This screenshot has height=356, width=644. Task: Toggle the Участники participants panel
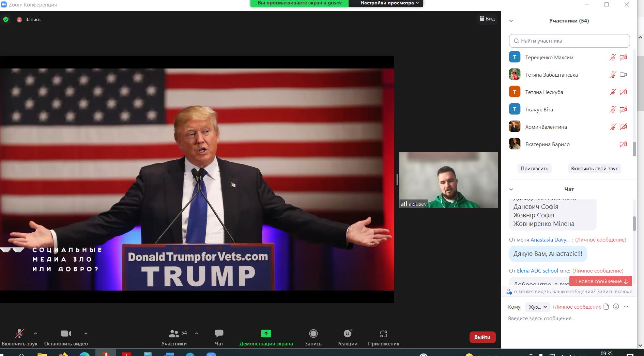174,334
